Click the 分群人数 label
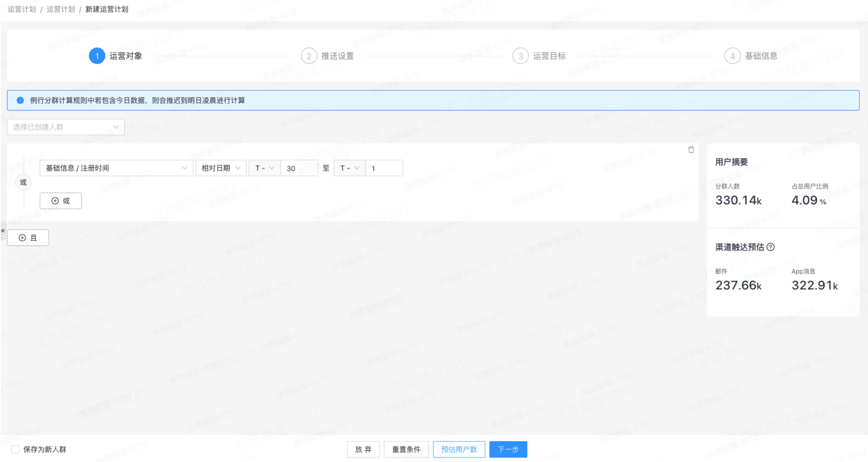This screenshot has width=868, height=462. pyautogui.click(x=727, y=186)
